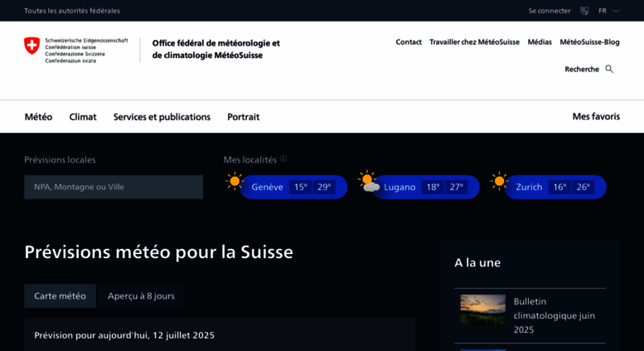Switch to Aperçu à 8 jours tab
This screenshot has height=351, width=644.
point(141,296)
